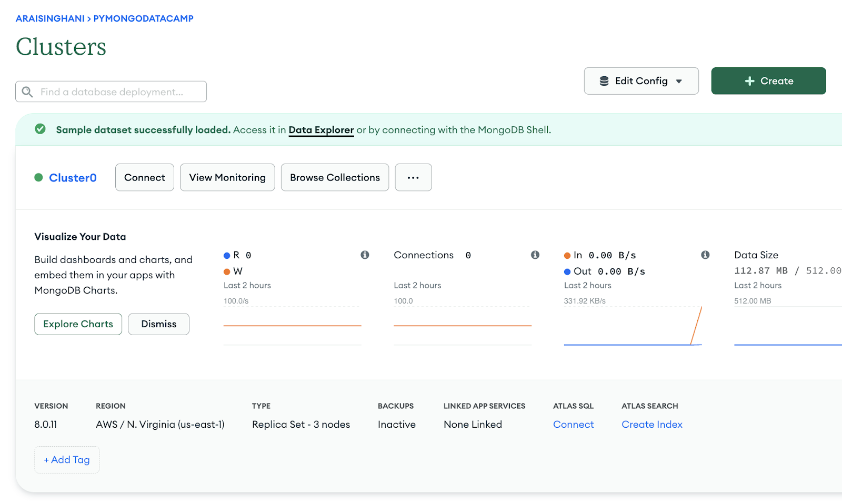Click Create Index link under Atlas Search

click(x=651, y=425)
